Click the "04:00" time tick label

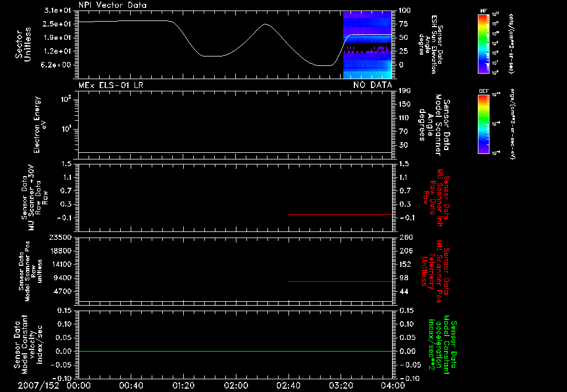393,385
